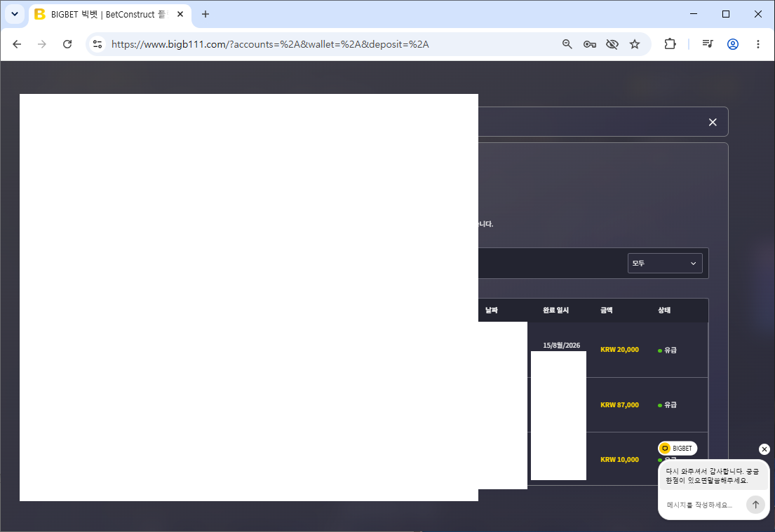Viewport: 775px width, 532px height.
Task: Click the 유급 status in KRW 87,000 row
Action: coord(667,405)
